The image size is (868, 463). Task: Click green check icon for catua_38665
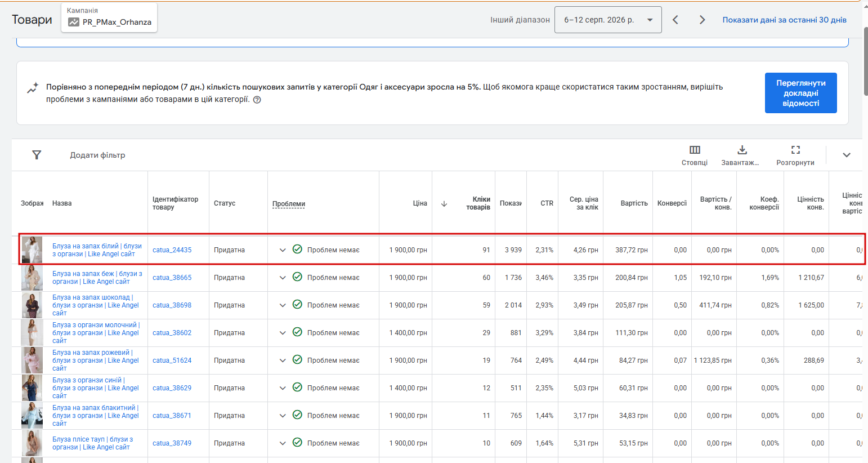point(297,277)
